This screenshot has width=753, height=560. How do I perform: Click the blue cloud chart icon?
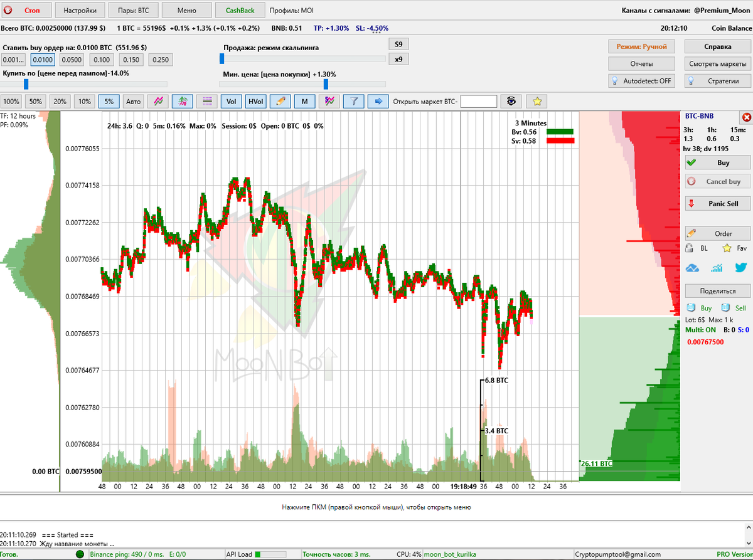click(693, 268)
